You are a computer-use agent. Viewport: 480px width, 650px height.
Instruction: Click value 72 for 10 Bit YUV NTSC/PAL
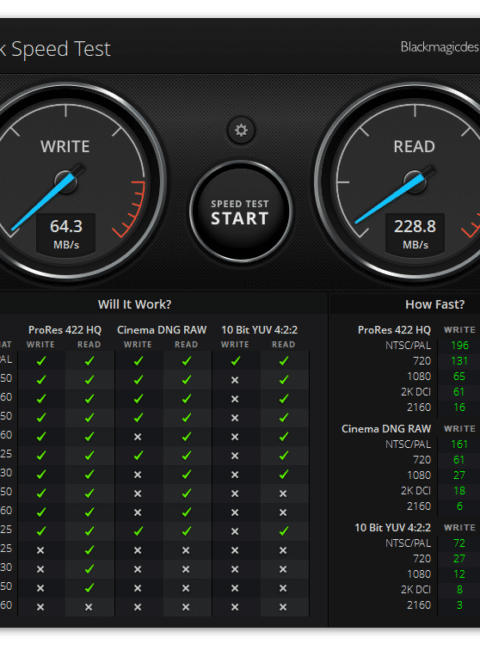[x=459, y=543]
